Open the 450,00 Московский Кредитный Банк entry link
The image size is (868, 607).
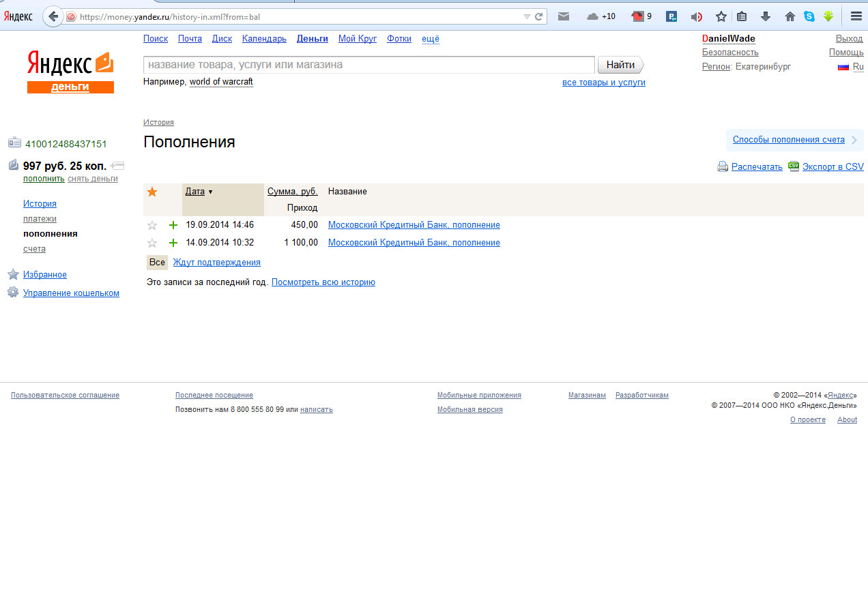click(414, 225)
